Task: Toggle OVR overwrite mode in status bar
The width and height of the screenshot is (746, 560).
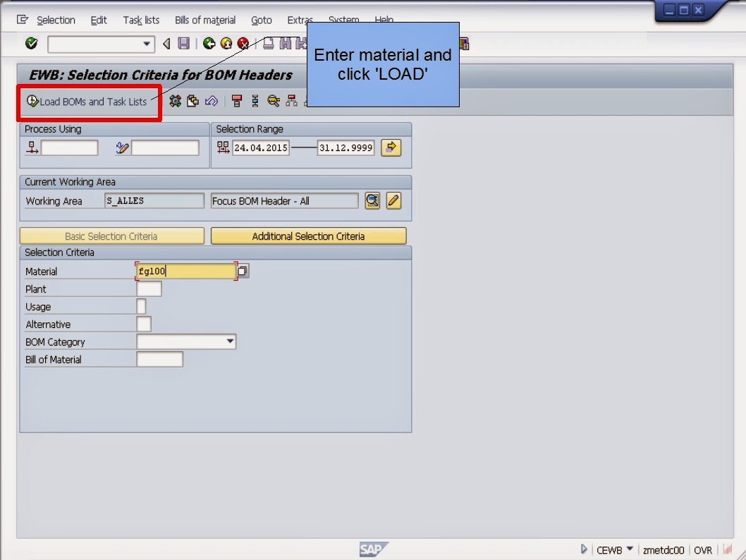Action: [702, 549]
